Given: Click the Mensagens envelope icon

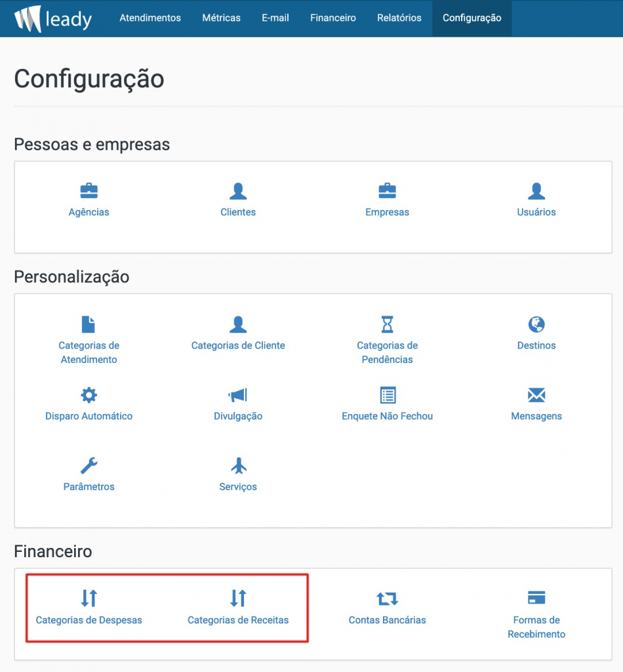Looking at the screenshot, I should click(536, 394).
